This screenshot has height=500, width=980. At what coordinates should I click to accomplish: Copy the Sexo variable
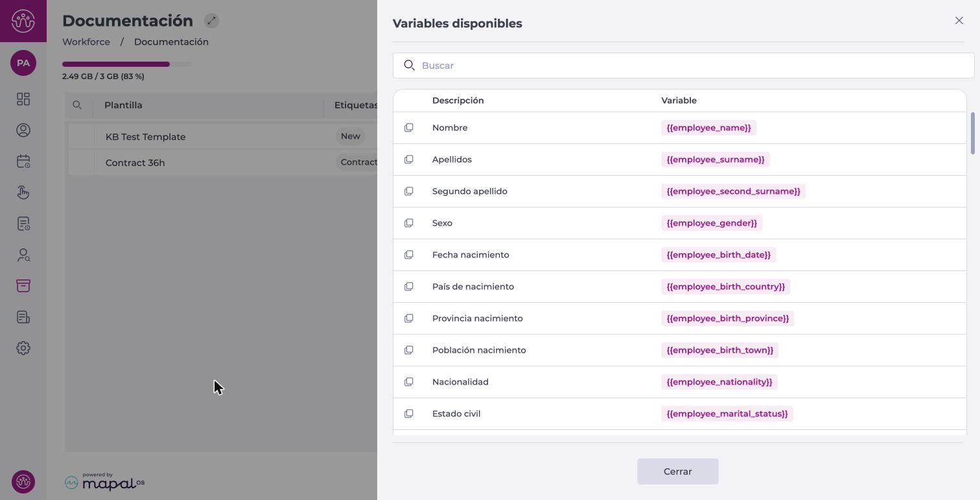pyautogui.click(x=409, y=223)
